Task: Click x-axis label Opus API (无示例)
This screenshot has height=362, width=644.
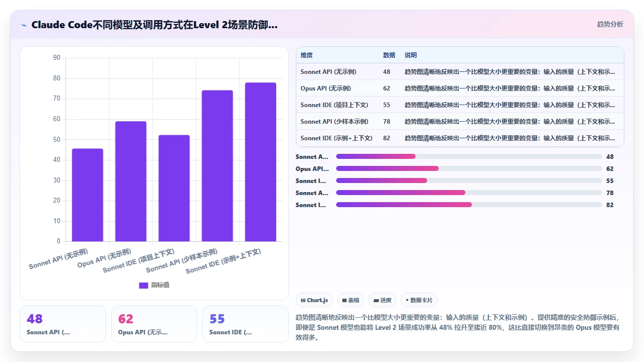Action: coord(104,258)
